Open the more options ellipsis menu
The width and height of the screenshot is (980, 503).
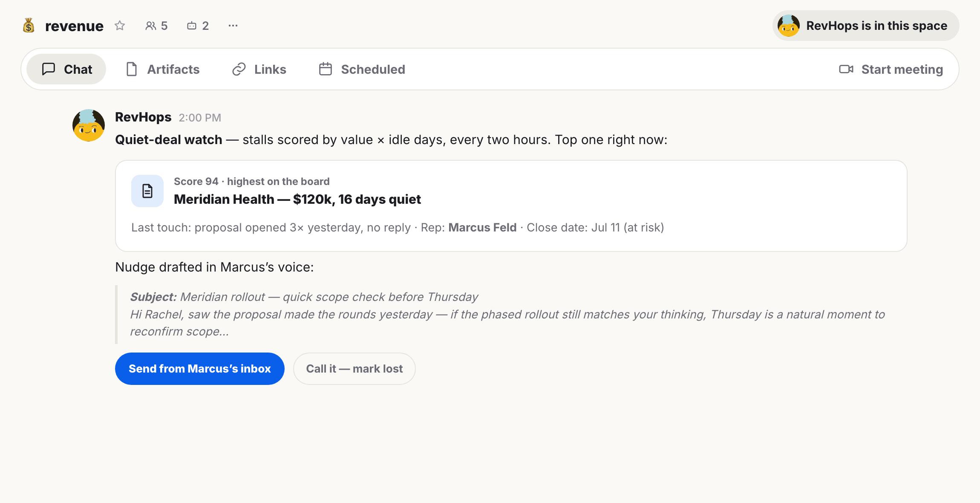[233, 26]
